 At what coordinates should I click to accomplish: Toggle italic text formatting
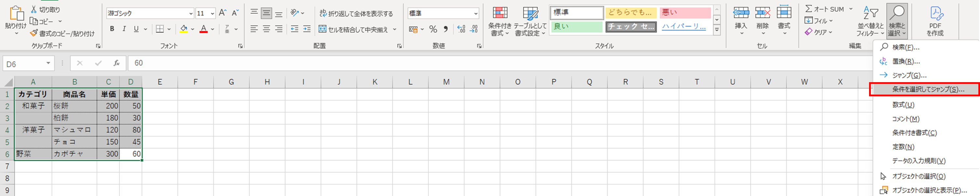124,29
